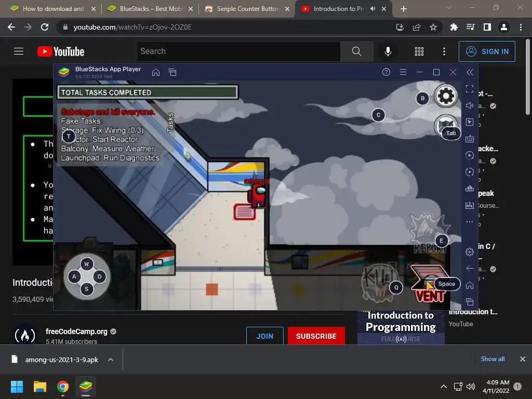This screenshot has width=532, height=399.
Task: Open the YouTube apps grid icon
Action: pyautogui.click(x=419, y=51)
